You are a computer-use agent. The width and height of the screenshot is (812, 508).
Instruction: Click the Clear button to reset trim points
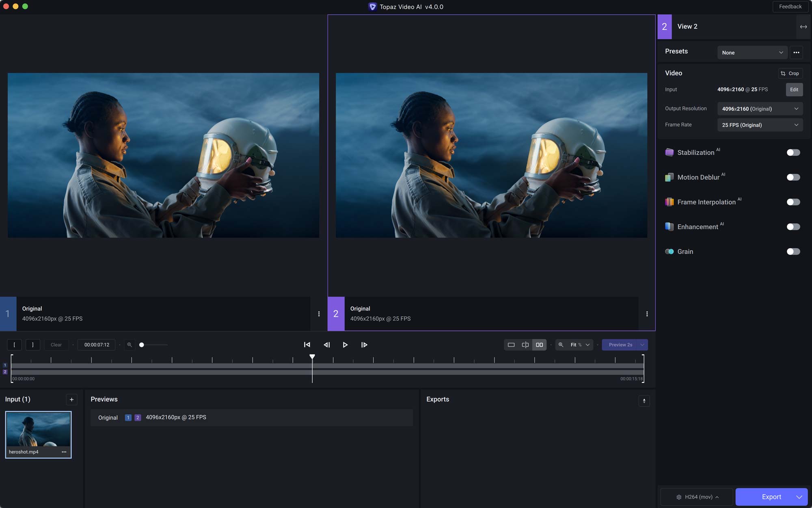coord(56,345)
